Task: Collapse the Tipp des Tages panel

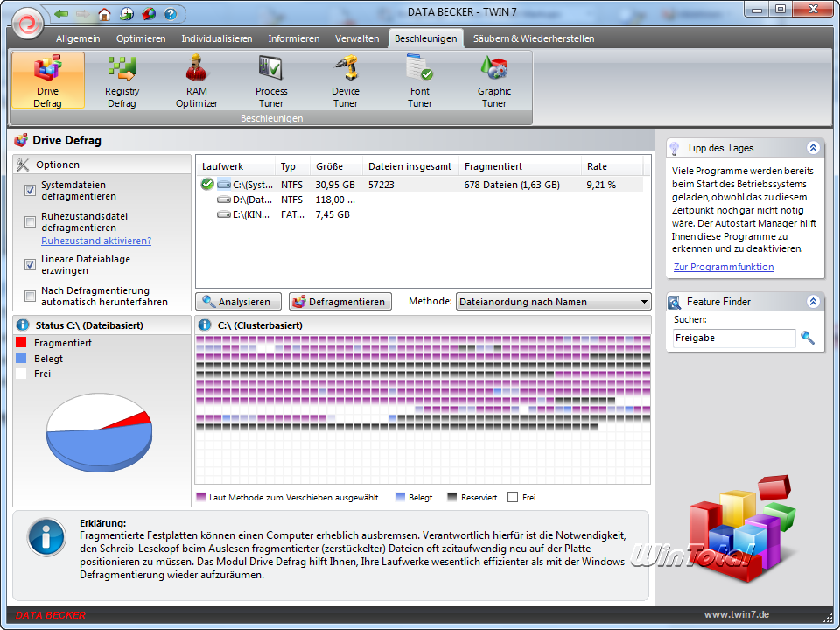Action: click(x=813, y=148)
